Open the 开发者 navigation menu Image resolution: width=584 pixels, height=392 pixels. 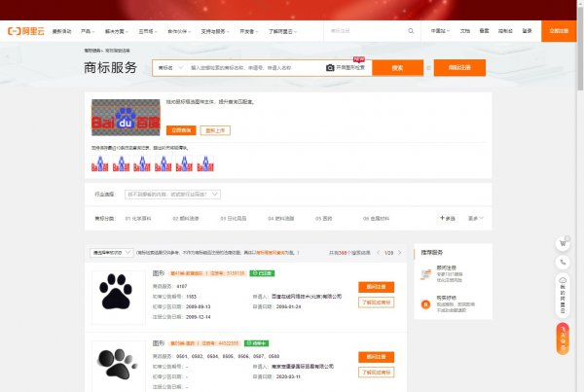click(248, 31)
